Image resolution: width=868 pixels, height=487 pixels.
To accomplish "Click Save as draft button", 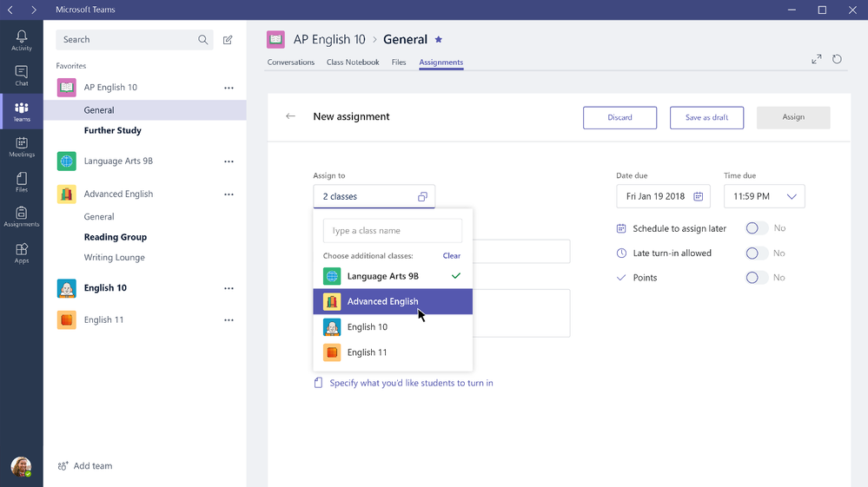I will point(707,118).
